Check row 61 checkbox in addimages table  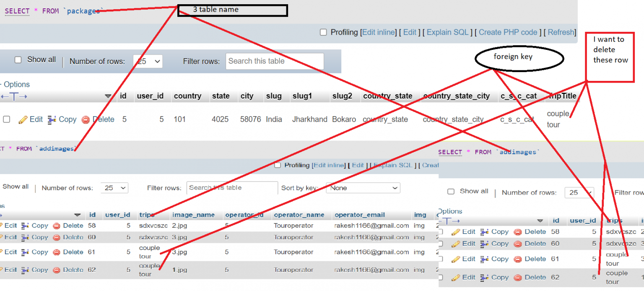[x=440, y=259]
